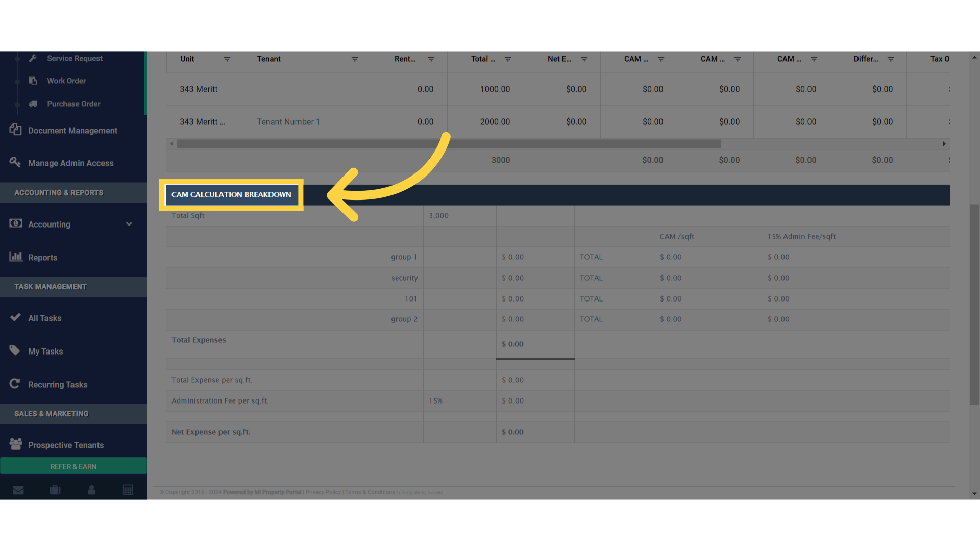Image resolution: width=980 pixels, height=551 pixels.
Task: Click Manage Admin Access key icon
Action: pos(15,162)
